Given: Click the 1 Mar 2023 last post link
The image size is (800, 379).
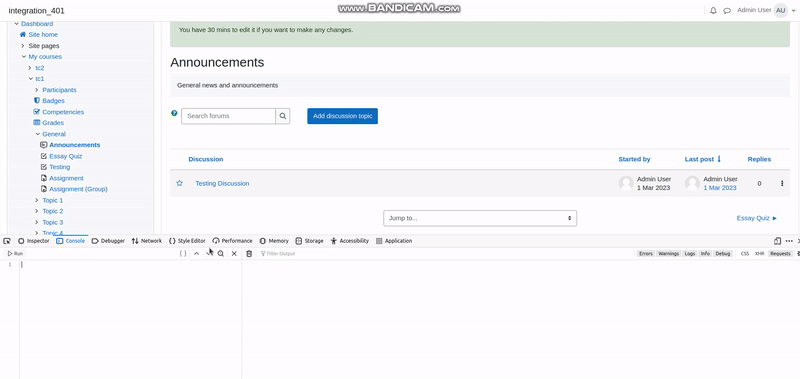Looking at the screenshot, I should 720,188.
